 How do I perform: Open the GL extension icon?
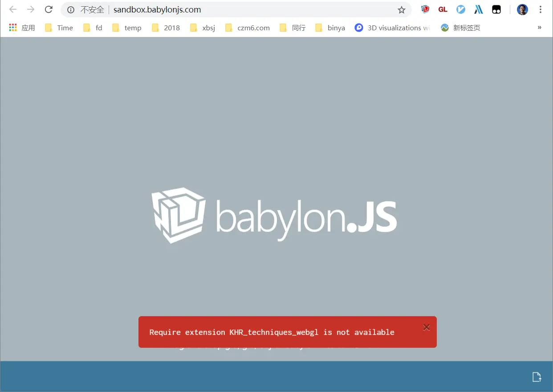443,9
